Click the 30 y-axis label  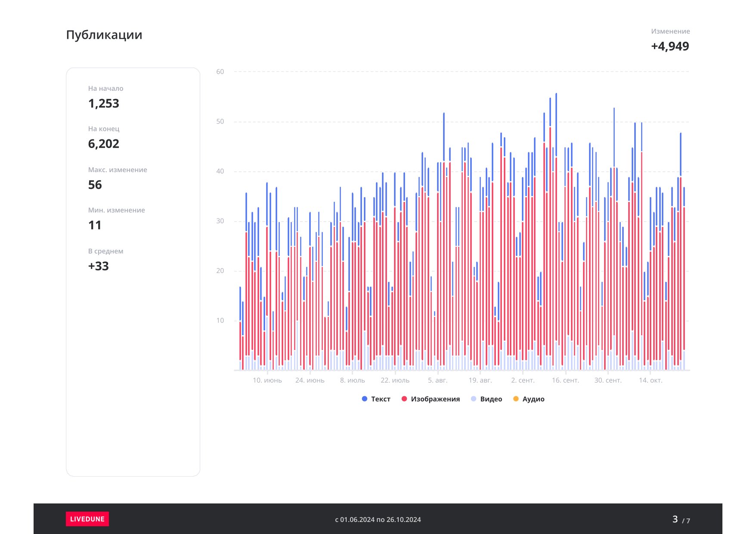(x=220, y=221)
